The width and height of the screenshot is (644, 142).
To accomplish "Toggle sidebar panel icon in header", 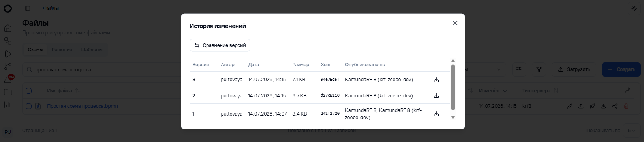I will tap(27, 8).
